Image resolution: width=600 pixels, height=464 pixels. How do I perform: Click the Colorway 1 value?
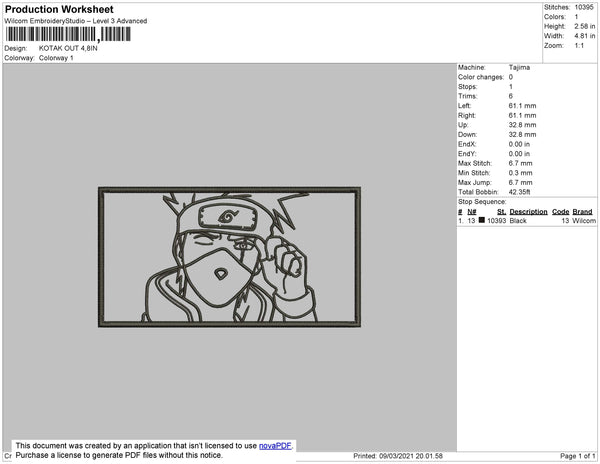[56, 58]
